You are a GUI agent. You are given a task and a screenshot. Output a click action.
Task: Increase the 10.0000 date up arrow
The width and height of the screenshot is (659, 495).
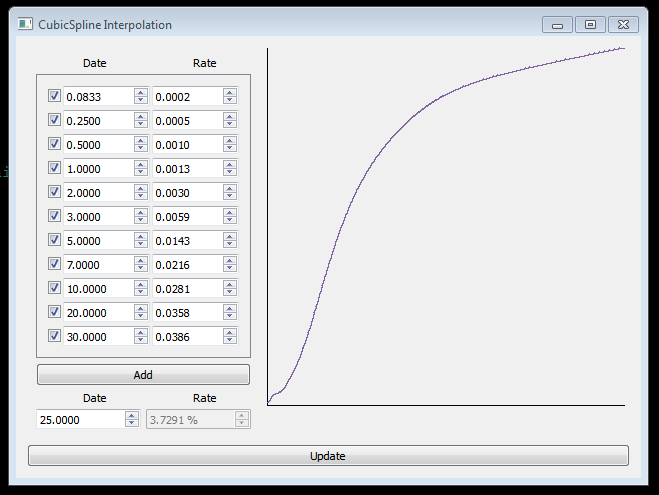[141, 284]
